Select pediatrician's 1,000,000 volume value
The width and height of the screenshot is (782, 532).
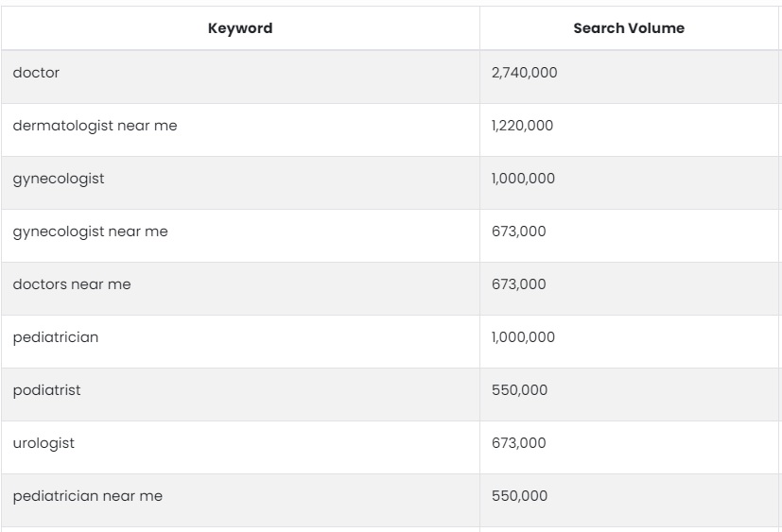tap(523, 337)
